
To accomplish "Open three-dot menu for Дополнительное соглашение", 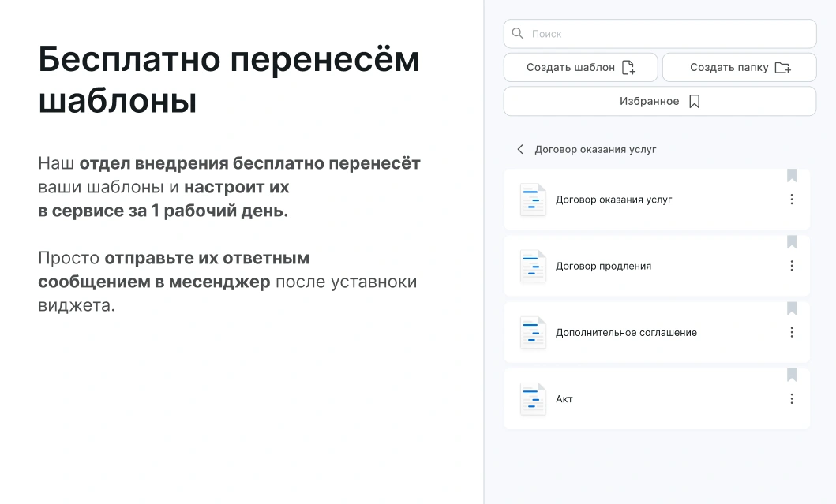I will click(792, 333).
